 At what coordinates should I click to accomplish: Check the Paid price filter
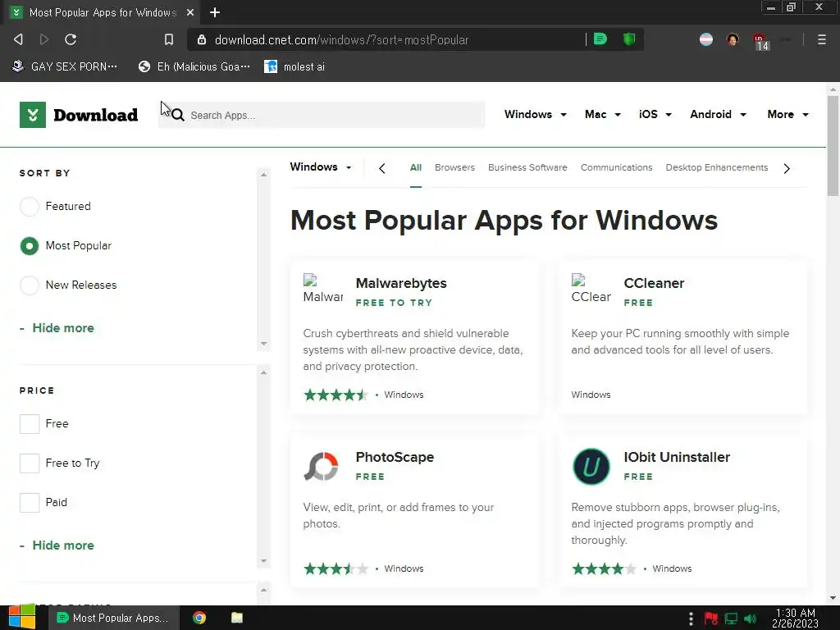coord(30,503)
